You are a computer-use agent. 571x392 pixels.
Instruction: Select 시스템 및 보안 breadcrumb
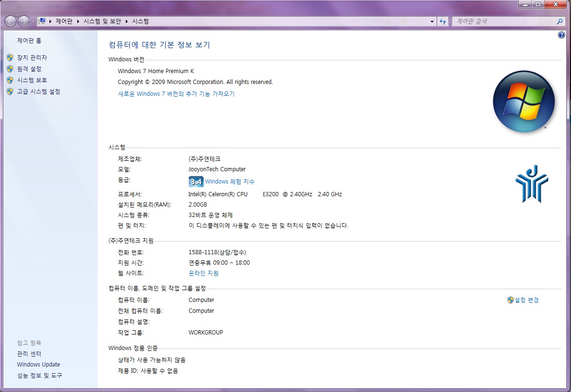[x=102, y=21]
